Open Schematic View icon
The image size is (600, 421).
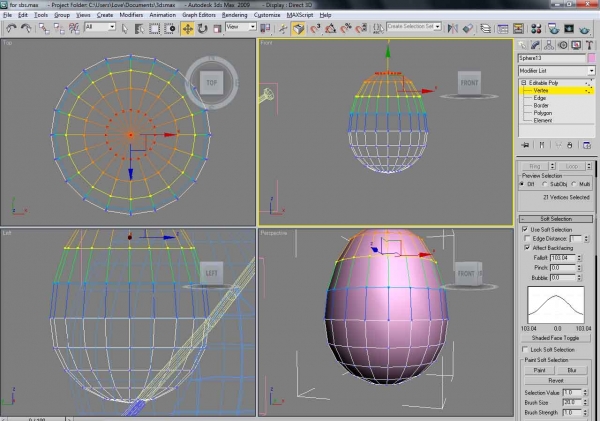pyautogui.click(x=518, y=29)
